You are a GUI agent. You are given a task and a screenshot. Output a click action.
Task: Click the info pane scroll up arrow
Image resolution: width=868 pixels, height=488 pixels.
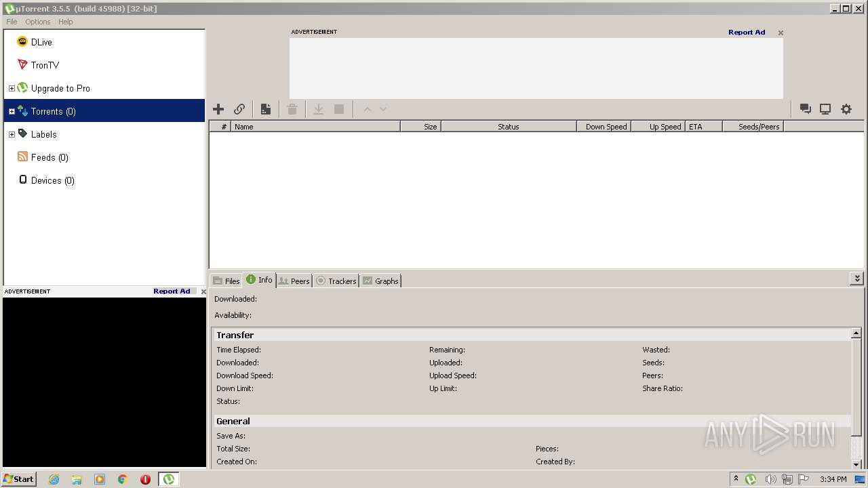[x=856, y=333]
